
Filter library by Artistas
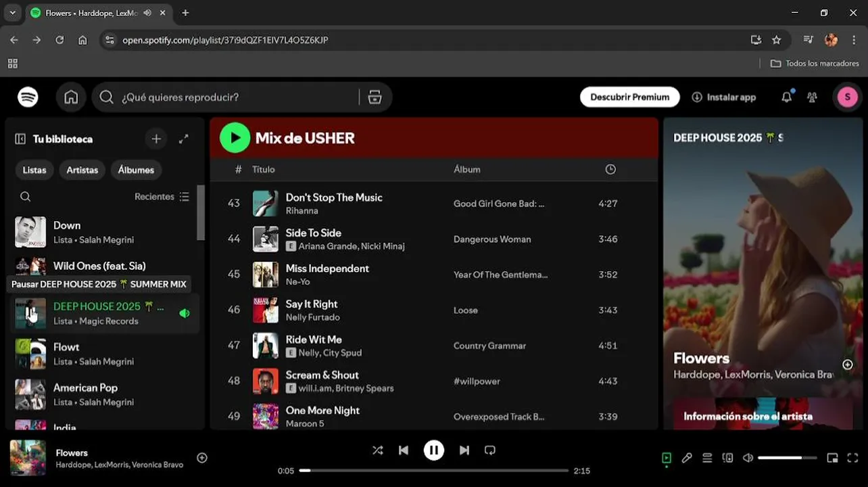tap(82, 170)
